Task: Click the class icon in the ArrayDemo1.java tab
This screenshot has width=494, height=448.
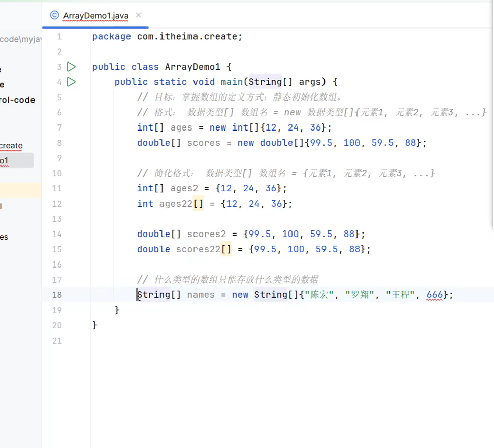Action: 54,15
